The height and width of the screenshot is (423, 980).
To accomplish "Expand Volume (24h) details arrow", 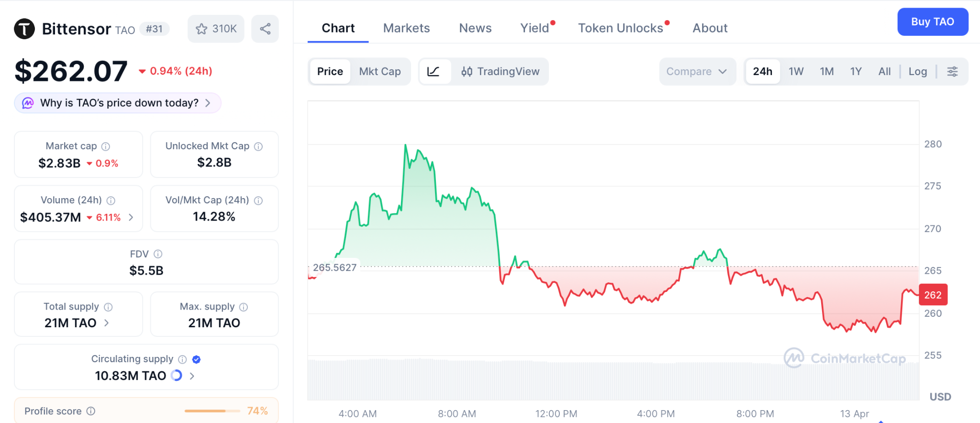I will 131,217.
